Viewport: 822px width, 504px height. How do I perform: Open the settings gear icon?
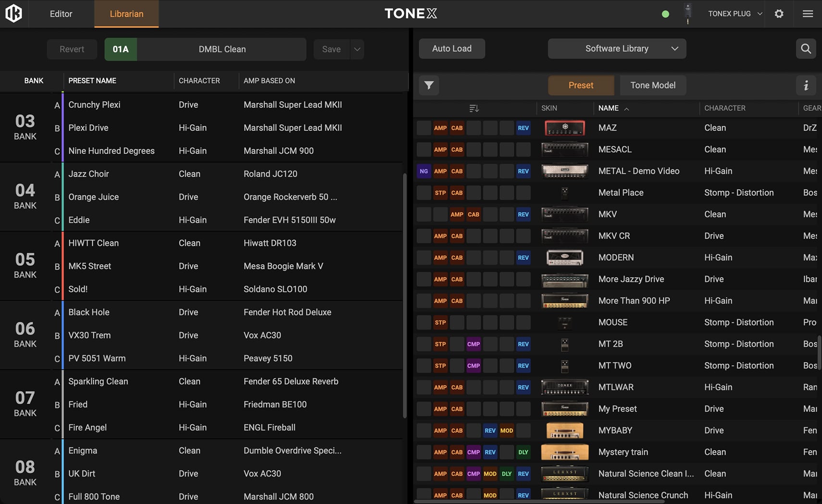779,13
